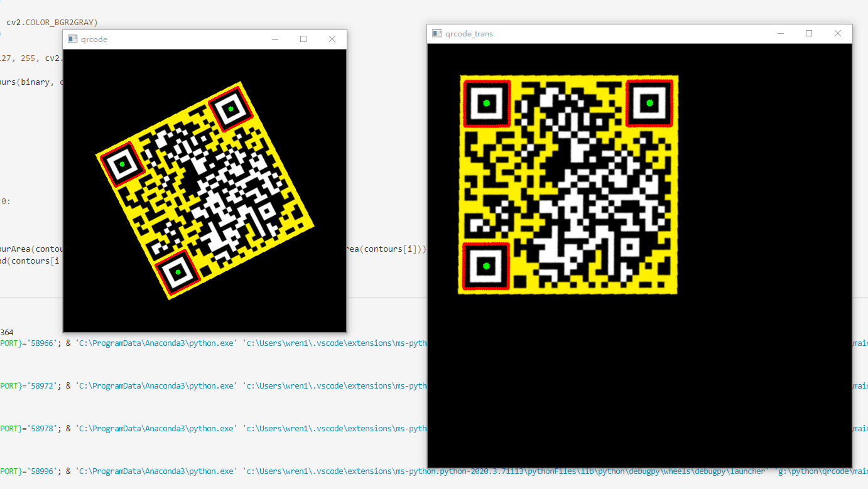This screenshot has width=868, height=489.
Task: Click the straightened QR code in qrcode_trans window
Action: (568, 185)
